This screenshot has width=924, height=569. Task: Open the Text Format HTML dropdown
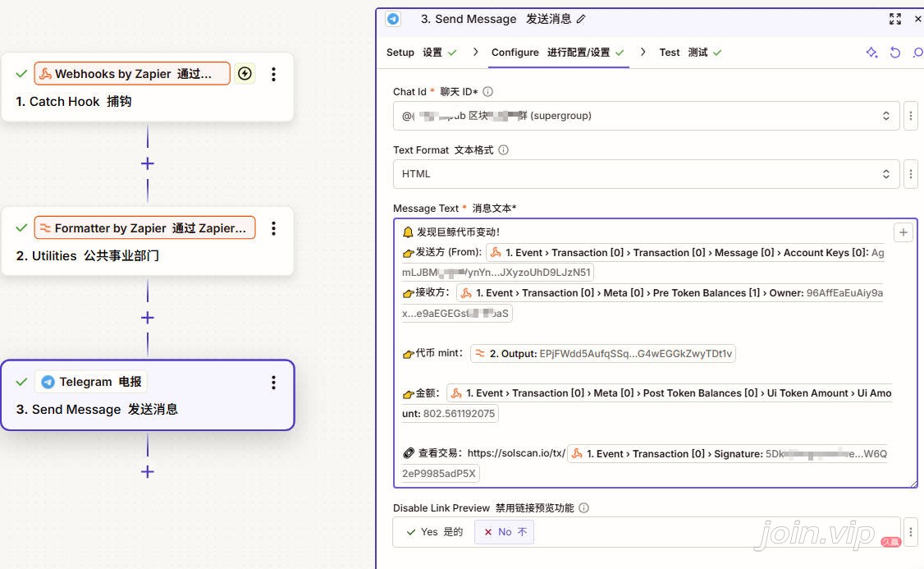pyautogui.click(x=647, y=174)
